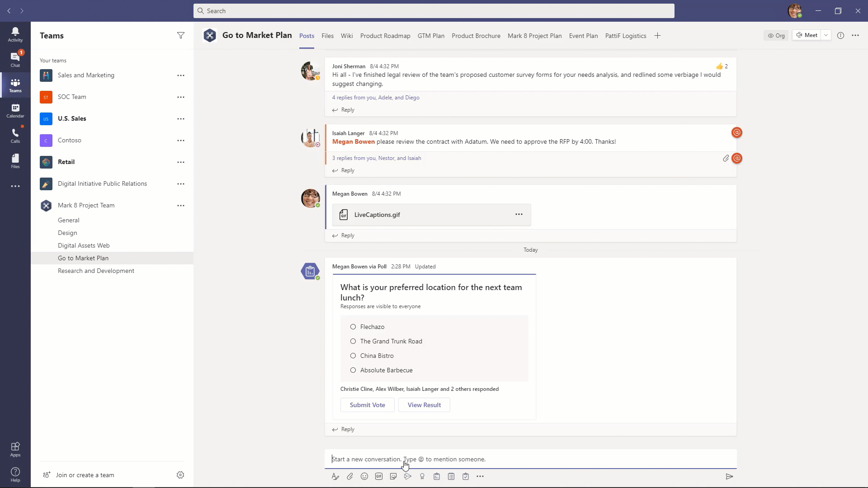Submit Vote in the poll
Viewport: 868px width, 488px height.
pyautogui.click(x=367, y=405)
